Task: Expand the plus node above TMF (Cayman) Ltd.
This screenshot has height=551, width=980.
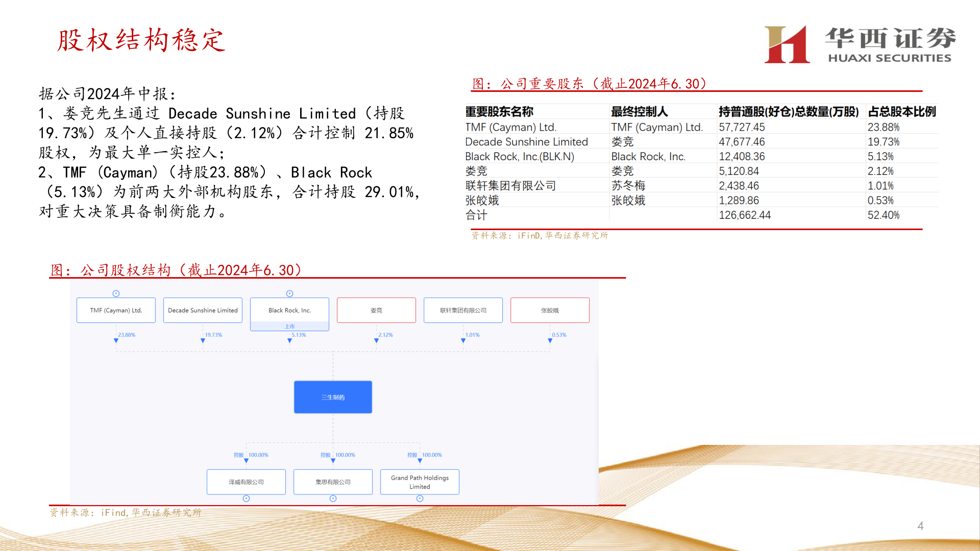Action: (116, 293)
